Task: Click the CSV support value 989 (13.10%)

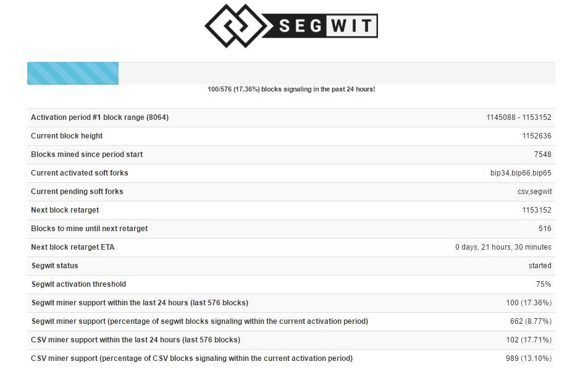Action: [528, 358]
